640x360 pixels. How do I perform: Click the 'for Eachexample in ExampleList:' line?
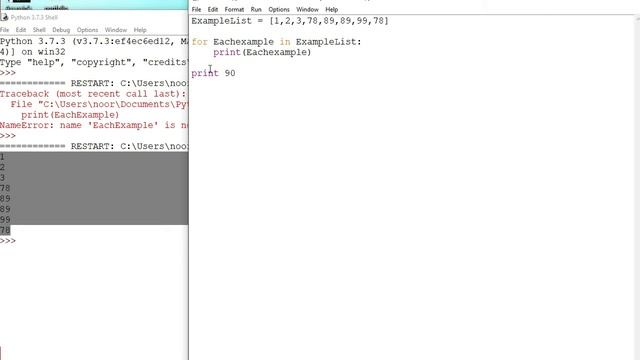point(276,42)
